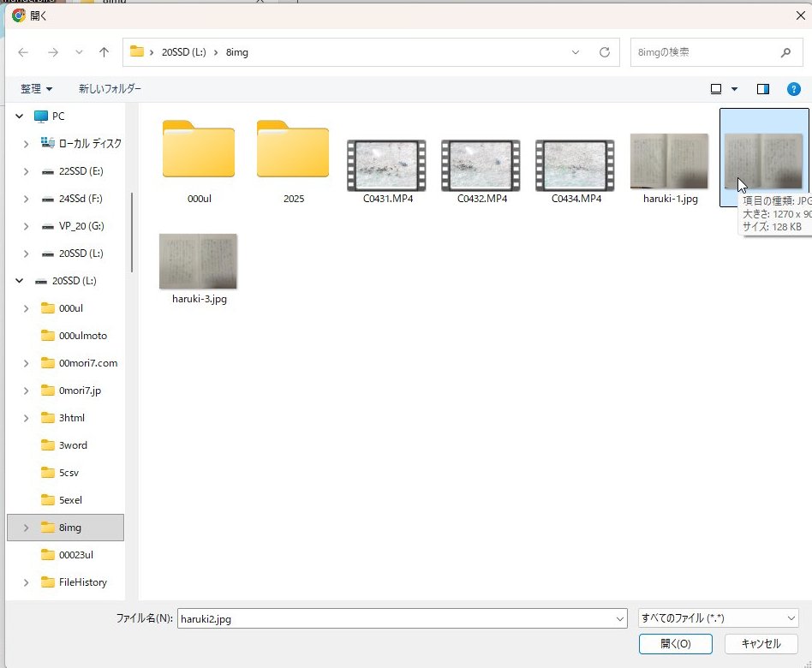Image resolution: width=812 pixels, height=668 pixels.
Task: Click the Up one level arrow
Action: click(104, 52)
